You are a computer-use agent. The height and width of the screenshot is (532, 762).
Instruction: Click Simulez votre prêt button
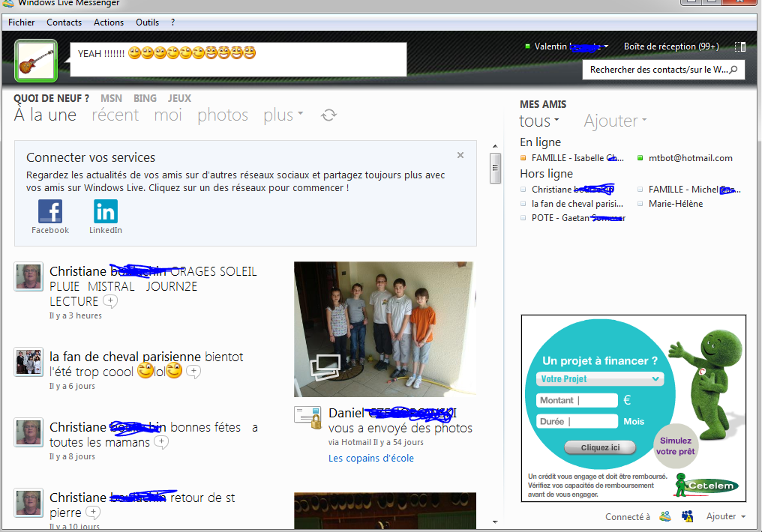pyautogui.click(x=675, y=446)
